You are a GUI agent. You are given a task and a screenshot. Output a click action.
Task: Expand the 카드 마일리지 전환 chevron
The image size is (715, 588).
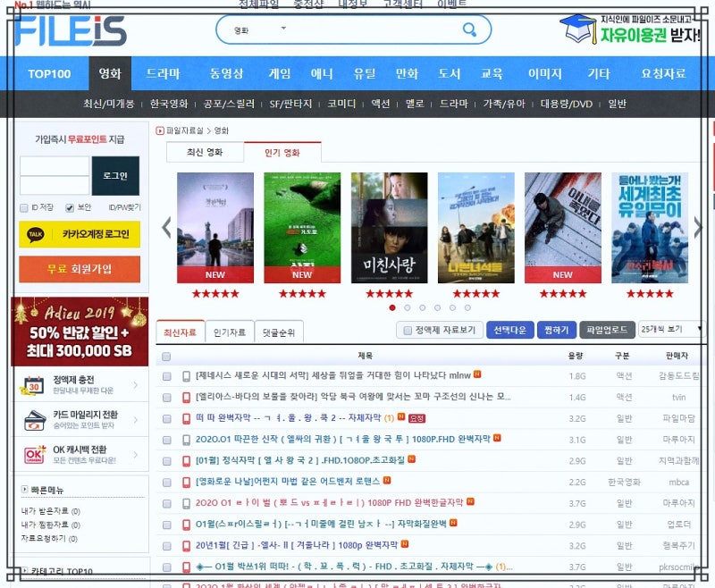point(136,420)
